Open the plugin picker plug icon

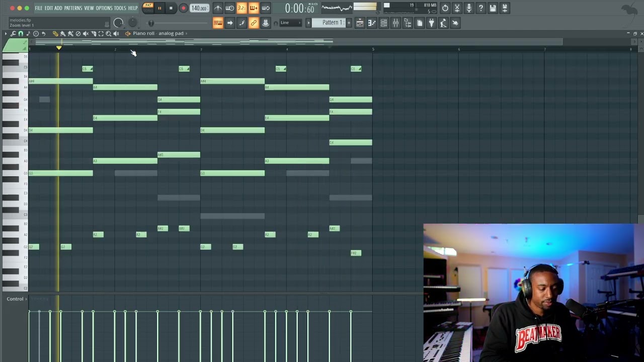coord(431,23)
